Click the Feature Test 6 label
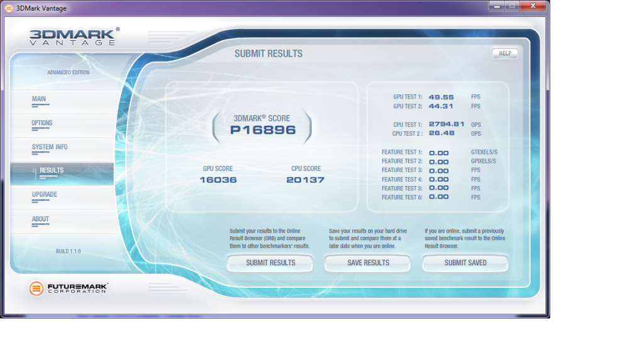Screen dimensions: 644x362 coord(402,197)
